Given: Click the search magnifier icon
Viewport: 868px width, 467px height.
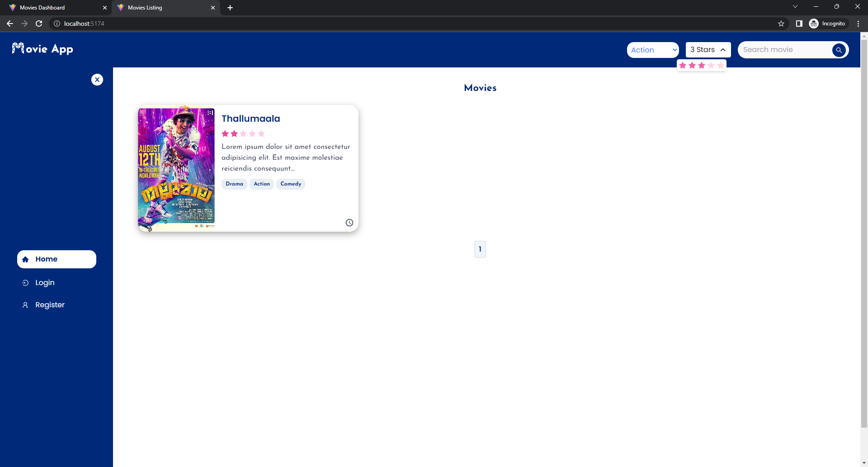Looking at the screenshot, I should click(839, 50).
